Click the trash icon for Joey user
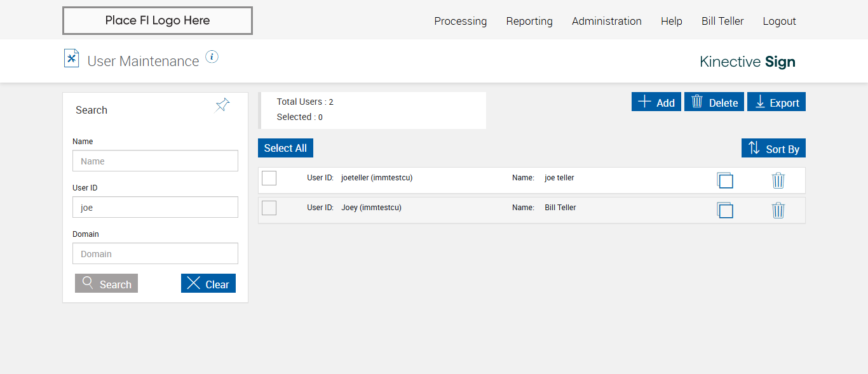Image resolution: width=868 pixels, height=374 pixels. tap(778, 210)
